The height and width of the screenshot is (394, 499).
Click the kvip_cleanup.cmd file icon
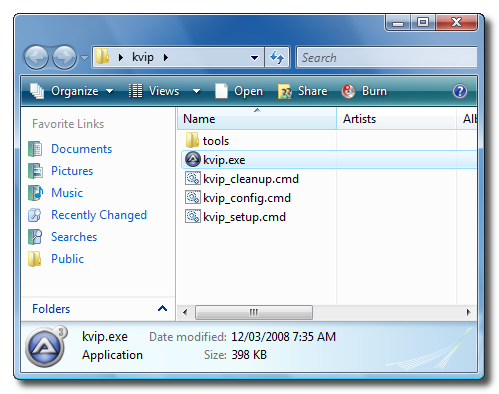point(193,178)
